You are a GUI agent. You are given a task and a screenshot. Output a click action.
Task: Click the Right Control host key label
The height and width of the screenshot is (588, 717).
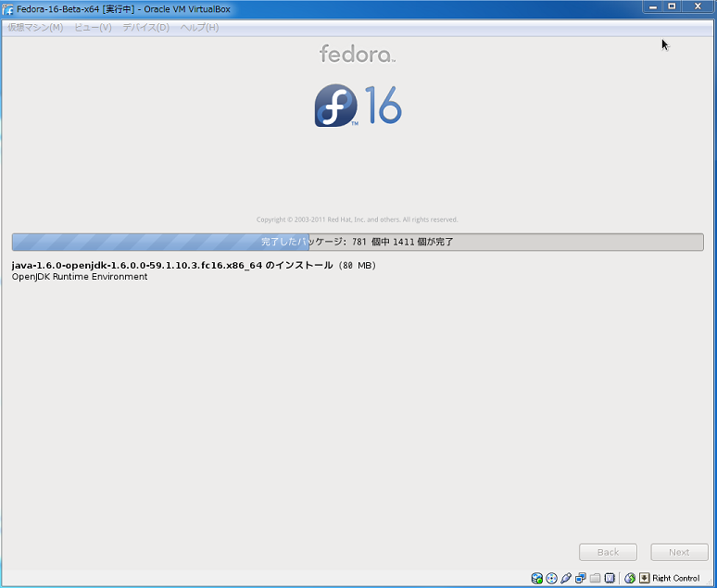pos(676,579)
